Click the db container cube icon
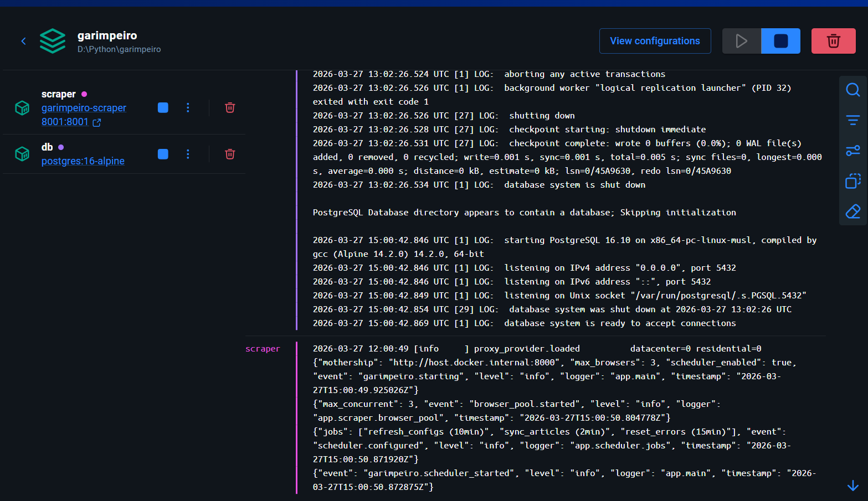The height and width of the screenshot is (501, 868). click(x=22, y=154)
